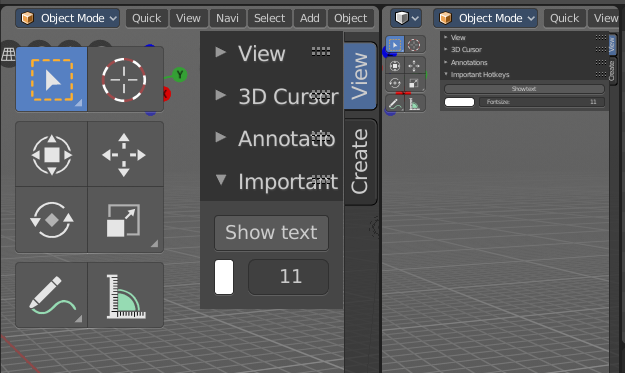Toggle perspective/orthographic grid icon at left edge
The height and width of the screenshot is (373, 625).
click(8, 54)
